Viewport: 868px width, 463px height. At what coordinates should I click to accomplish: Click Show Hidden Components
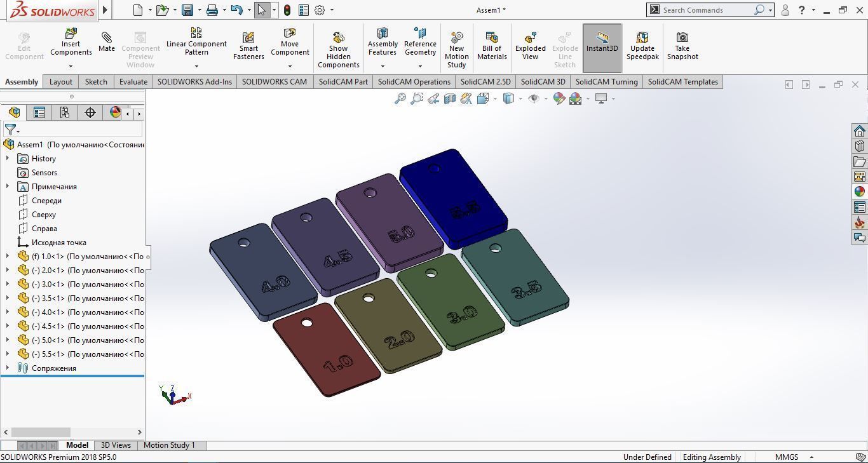(339, 50)
